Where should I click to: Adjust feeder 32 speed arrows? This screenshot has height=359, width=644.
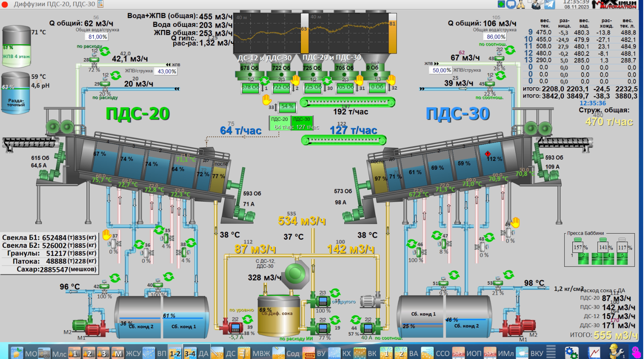389,88
